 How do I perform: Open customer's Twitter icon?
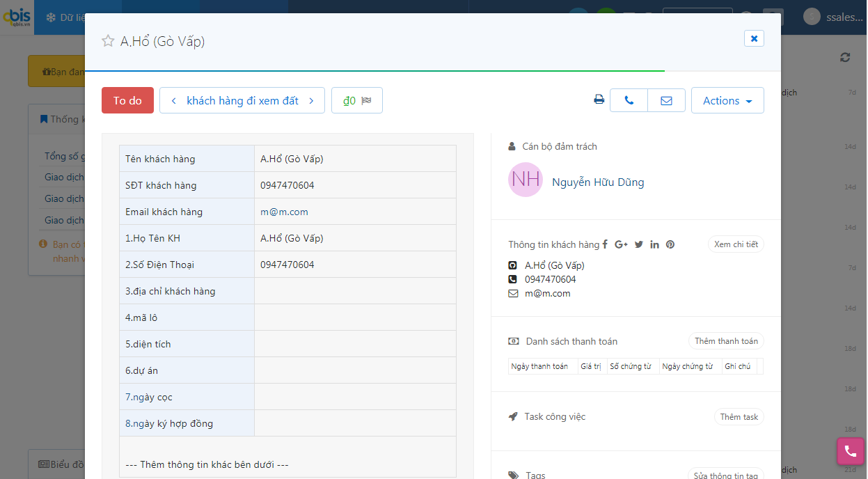coord(638,244)
